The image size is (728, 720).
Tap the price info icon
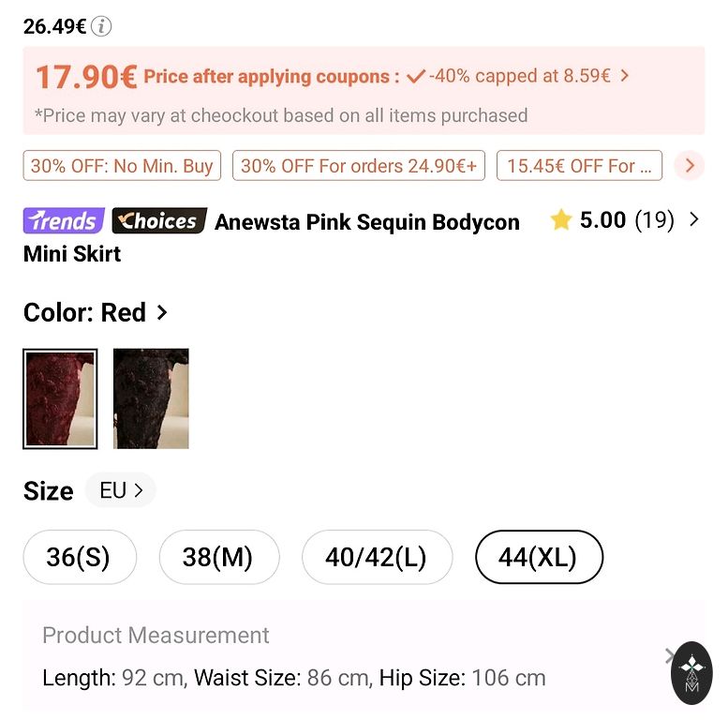tap(101, 26)
